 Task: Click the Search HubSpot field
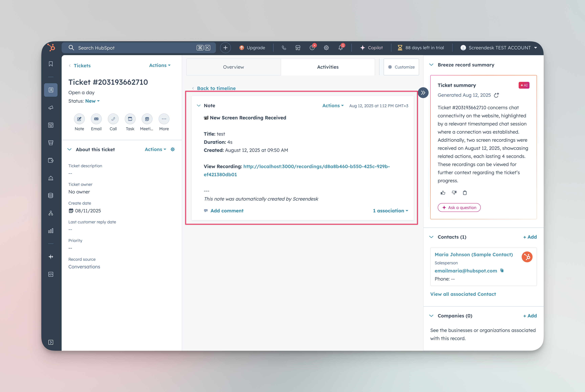coord(135,48)
